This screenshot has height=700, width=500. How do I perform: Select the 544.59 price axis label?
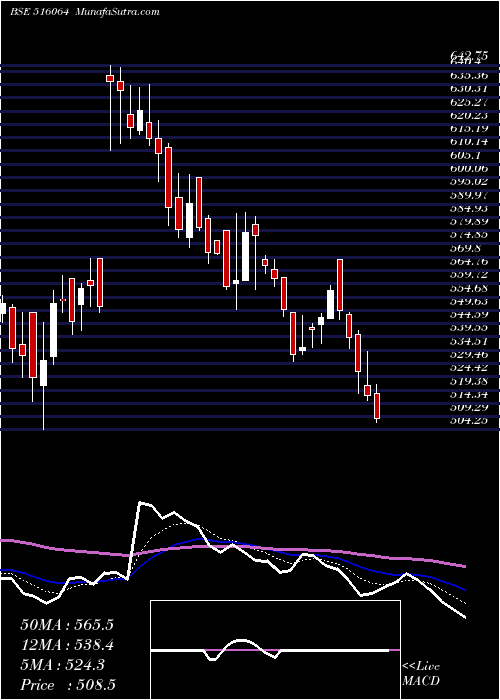coord(469,314)
